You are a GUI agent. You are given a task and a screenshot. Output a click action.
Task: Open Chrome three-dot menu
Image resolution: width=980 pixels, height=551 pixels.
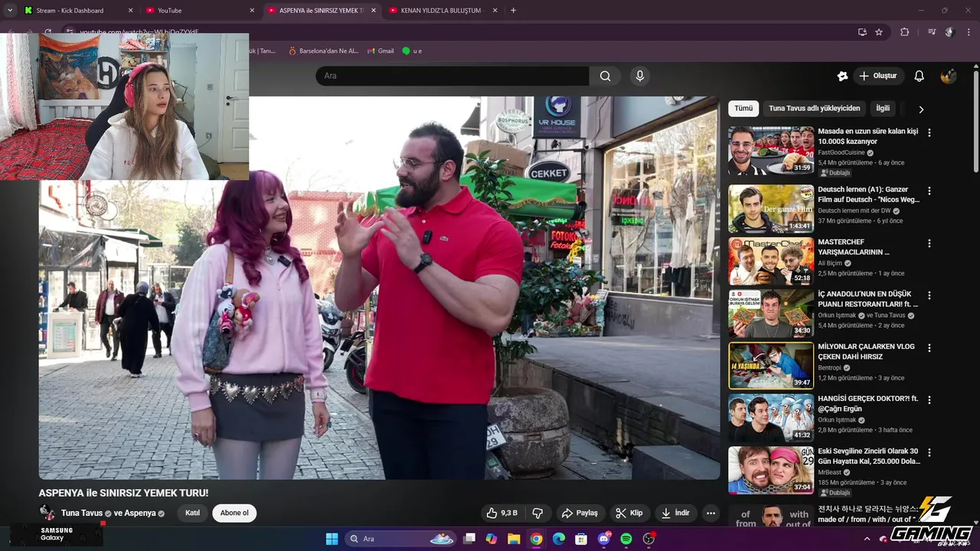coord(969,32)
